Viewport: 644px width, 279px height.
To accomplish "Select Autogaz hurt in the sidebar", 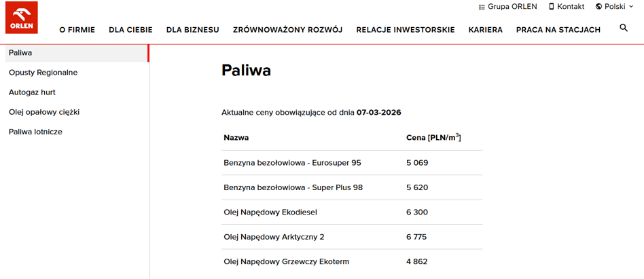I will (32, 92).
